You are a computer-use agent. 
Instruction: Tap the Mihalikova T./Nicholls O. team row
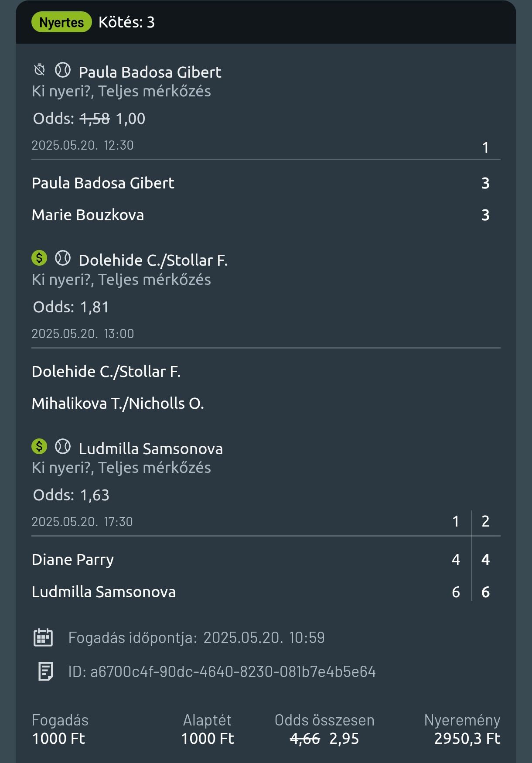266,404
